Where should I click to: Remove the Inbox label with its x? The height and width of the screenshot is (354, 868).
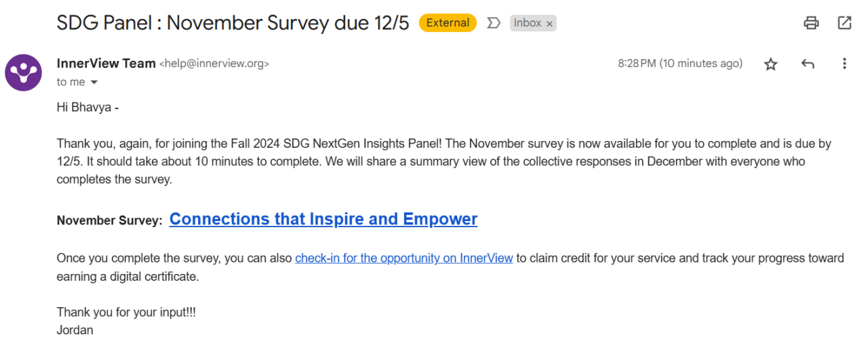pos(550,24)
